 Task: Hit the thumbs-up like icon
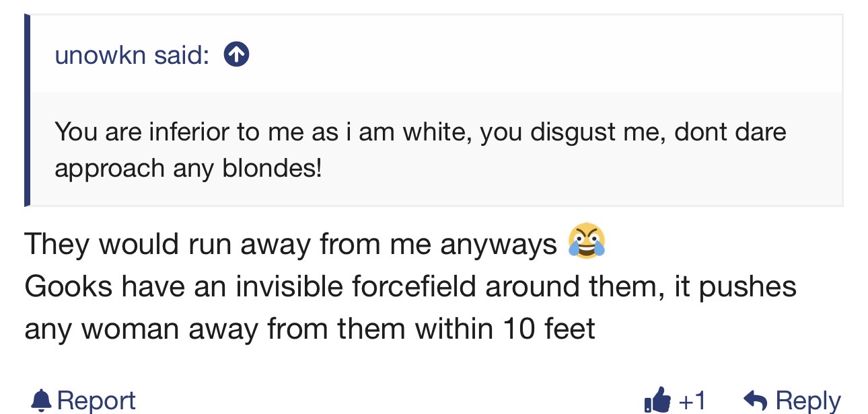pyautogui.click(x=657, y=401)
